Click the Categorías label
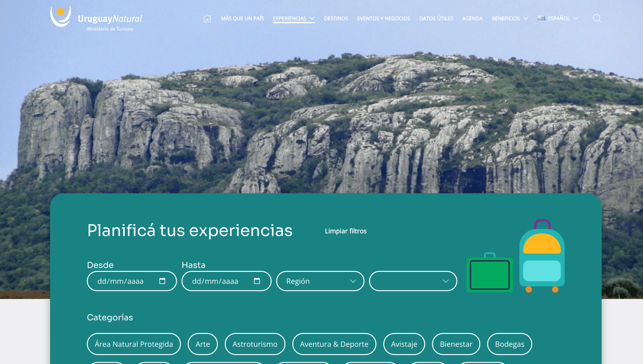This screenshot has height=364, width=643. pos(110,317)
